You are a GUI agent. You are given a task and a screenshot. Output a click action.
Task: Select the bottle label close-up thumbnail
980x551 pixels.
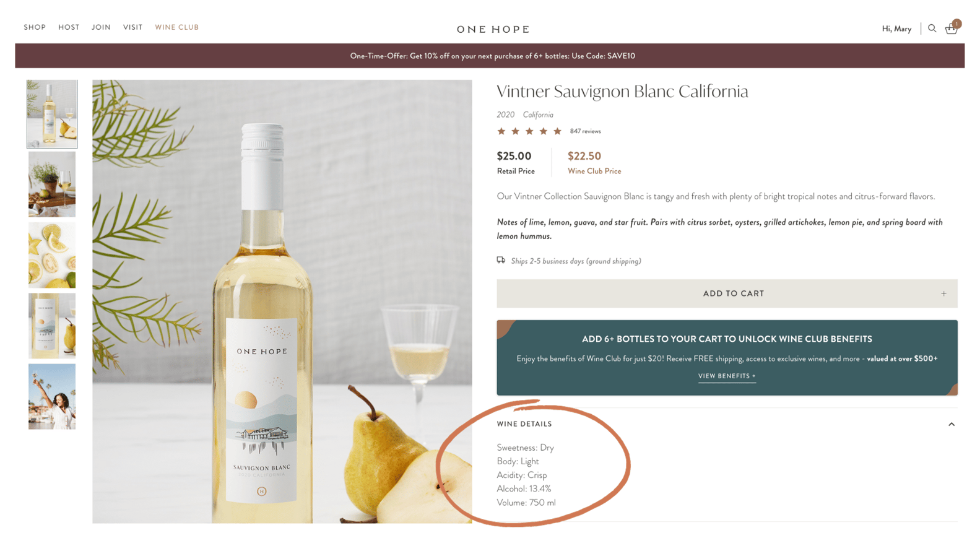coord(52,326)
